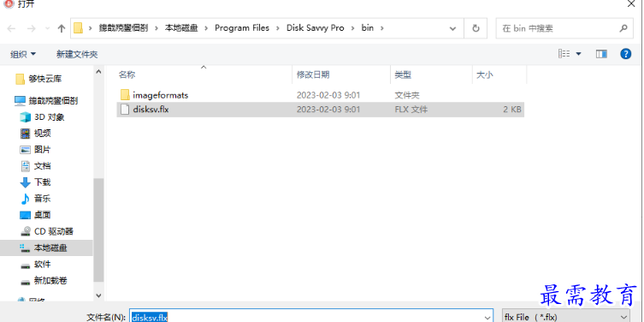Expand the chevron after Disk Savvy Pro
Image resolution: width=644 pixels, height=322 pixels.
coord(352,28)
